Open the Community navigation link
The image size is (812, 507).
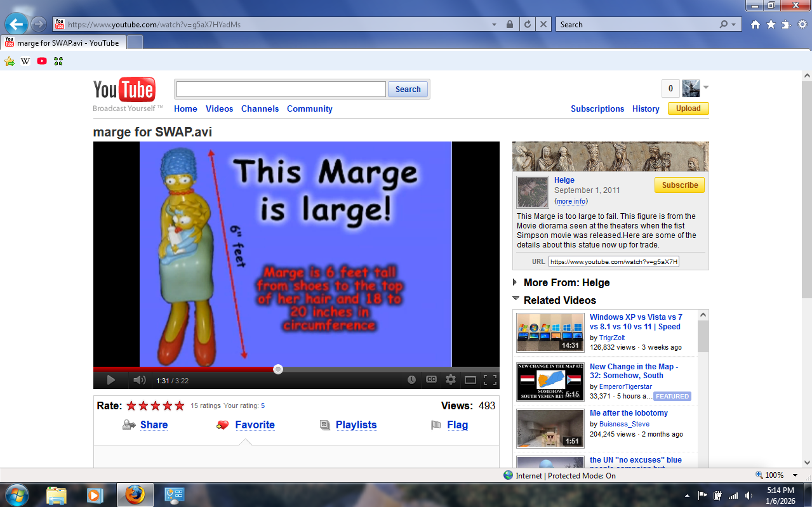[x=310, y=109]
